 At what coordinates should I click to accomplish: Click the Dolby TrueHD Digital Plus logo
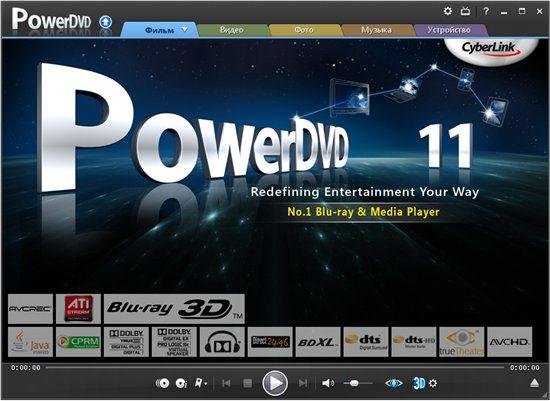(x=126, y=342)
